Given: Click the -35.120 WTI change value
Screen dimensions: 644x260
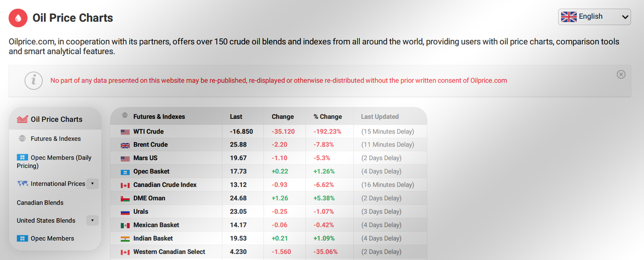Looking at the screenshot, I should 283,132.
